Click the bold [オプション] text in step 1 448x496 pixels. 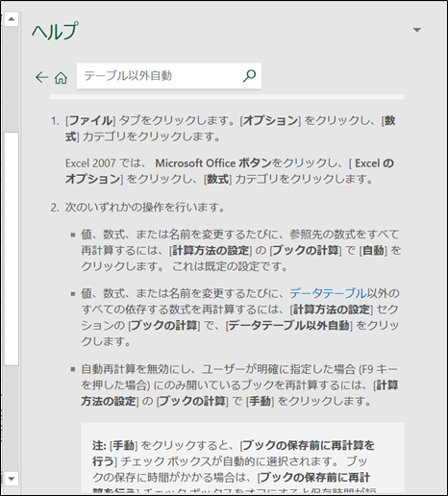270,120
